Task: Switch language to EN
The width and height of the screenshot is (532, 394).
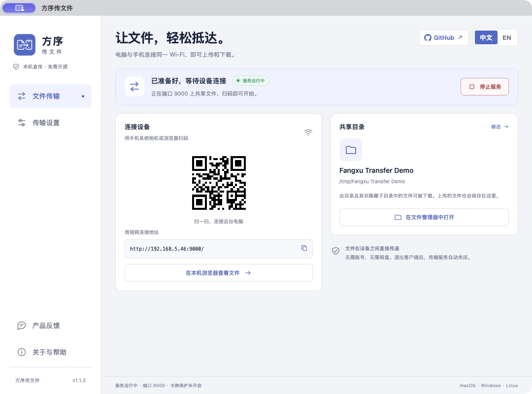Action: tap(506, 37)
